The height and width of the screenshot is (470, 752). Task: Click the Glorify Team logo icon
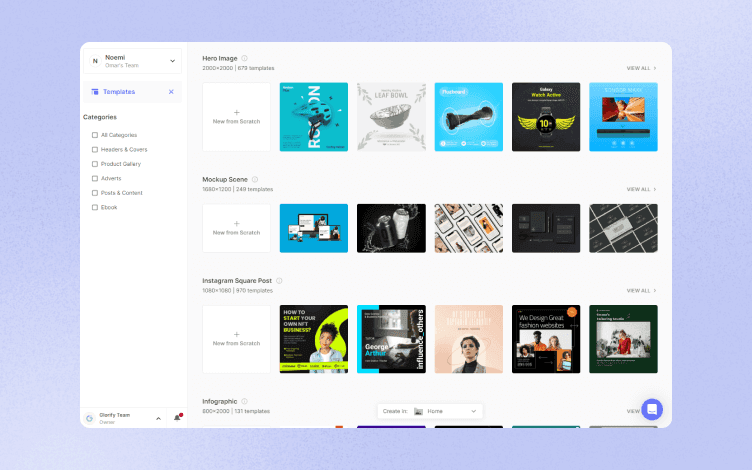[x=89, y=418]
